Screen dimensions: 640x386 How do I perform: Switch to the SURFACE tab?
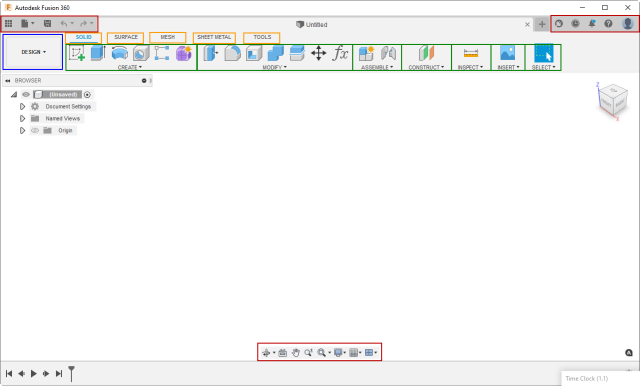point(126,37)
